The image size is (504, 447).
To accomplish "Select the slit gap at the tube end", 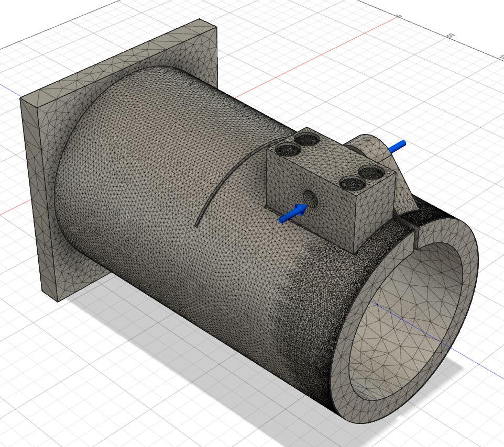I will (x=414, y=231).
